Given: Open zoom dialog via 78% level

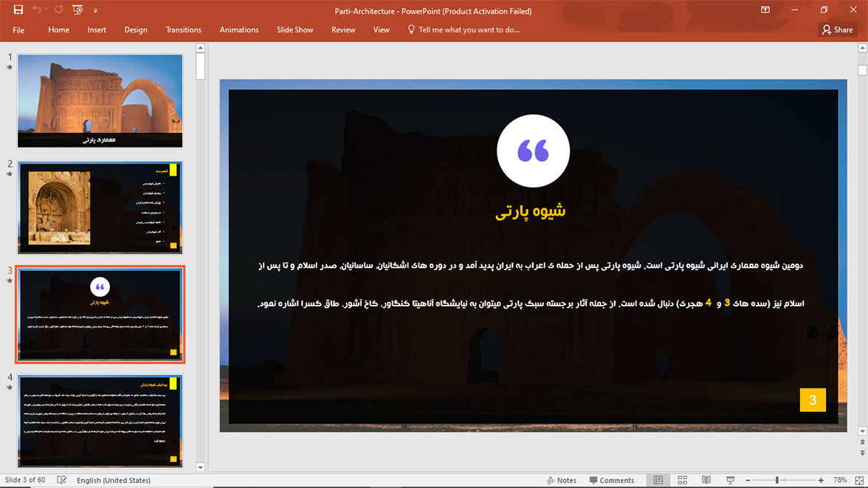Looking at the screenshot, I should [x=840, y=480].
